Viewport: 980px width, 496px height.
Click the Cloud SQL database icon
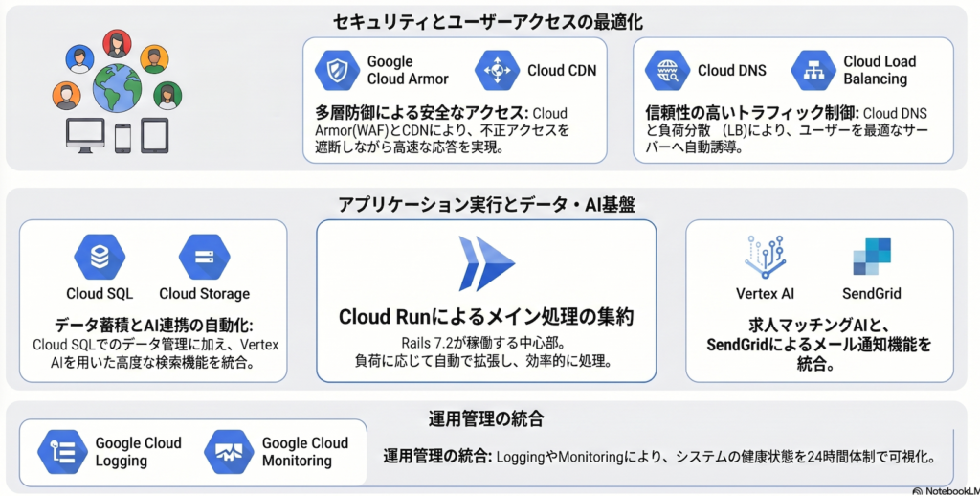100,257
